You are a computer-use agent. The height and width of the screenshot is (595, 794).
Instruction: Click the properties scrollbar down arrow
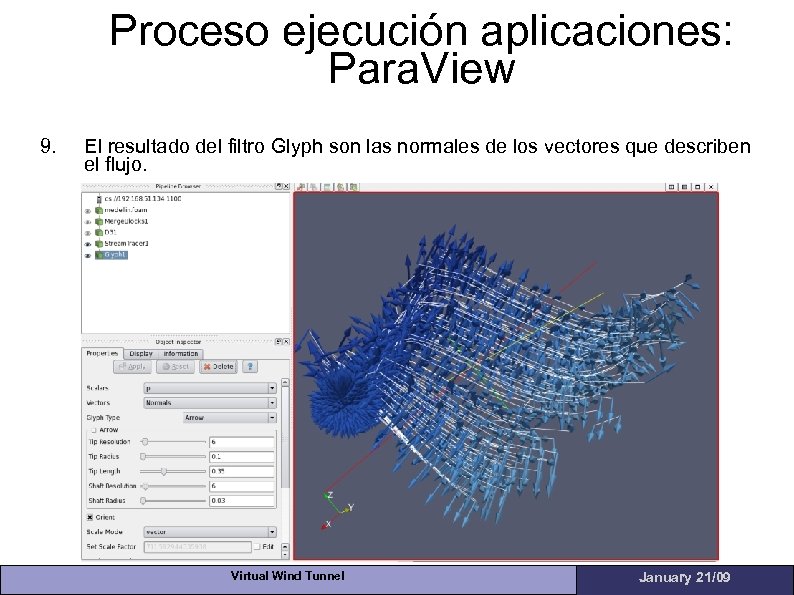click(285, 554)
